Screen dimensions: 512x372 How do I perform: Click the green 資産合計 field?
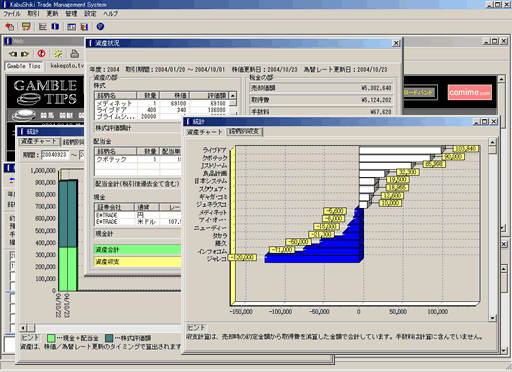pyautogui.click(x=137, y=250)
